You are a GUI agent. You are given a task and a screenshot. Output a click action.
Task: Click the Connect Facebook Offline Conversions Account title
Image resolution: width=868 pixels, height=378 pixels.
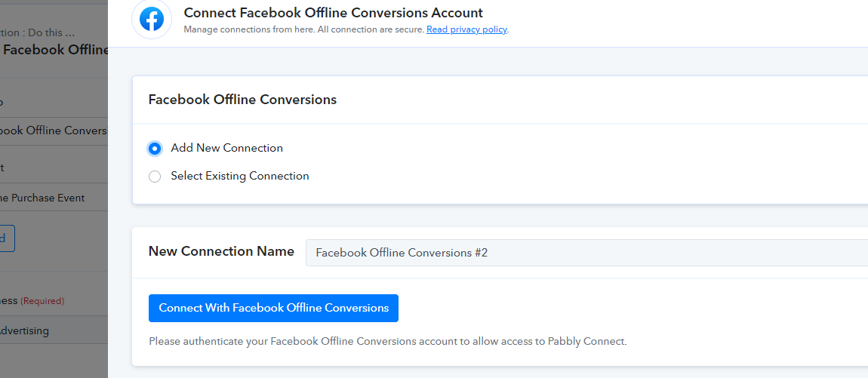pyautogui.click(x=334, y=13)
